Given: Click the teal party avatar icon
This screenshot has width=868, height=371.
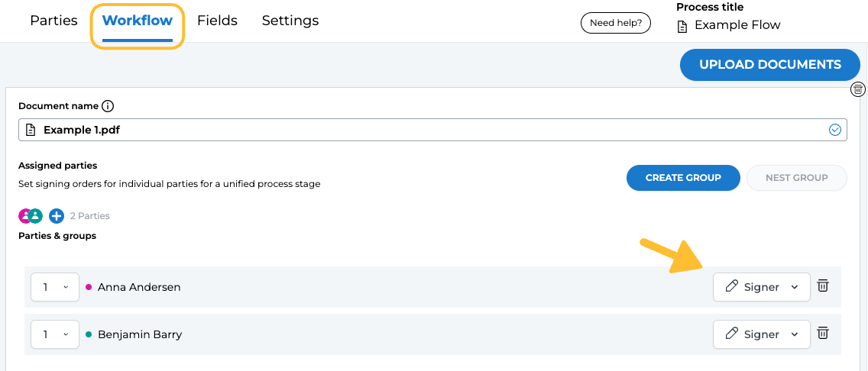Looking at the screenshot, I should click(35, 216).
